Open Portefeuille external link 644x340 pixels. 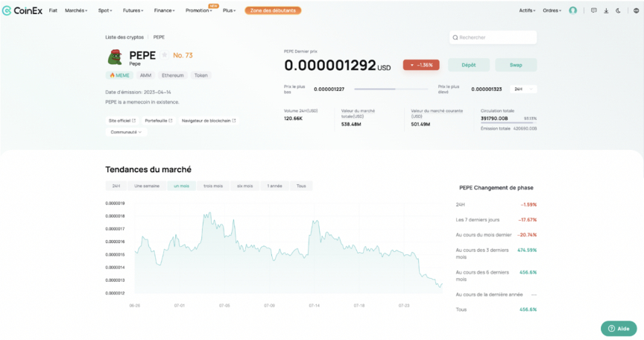pos(159,121)
